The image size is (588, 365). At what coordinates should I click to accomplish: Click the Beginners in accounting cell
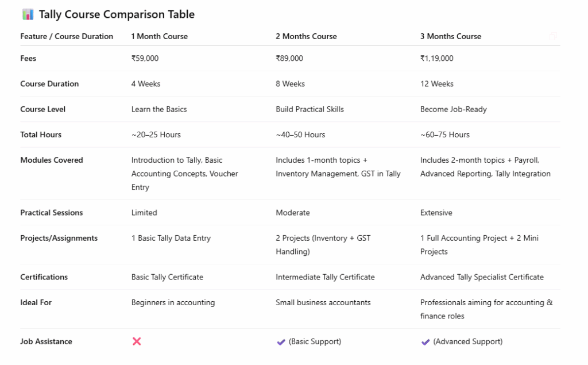(x=173, y=303)
